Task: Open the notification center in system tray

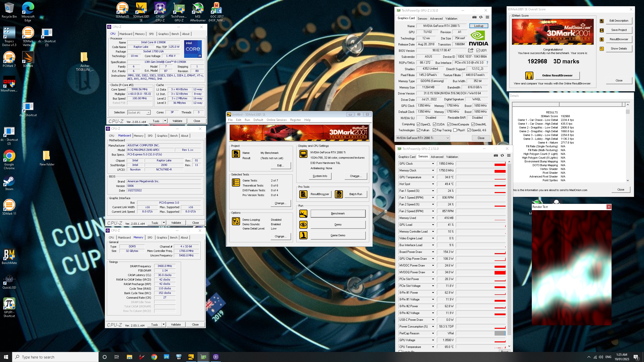Action: click(636, 357)
